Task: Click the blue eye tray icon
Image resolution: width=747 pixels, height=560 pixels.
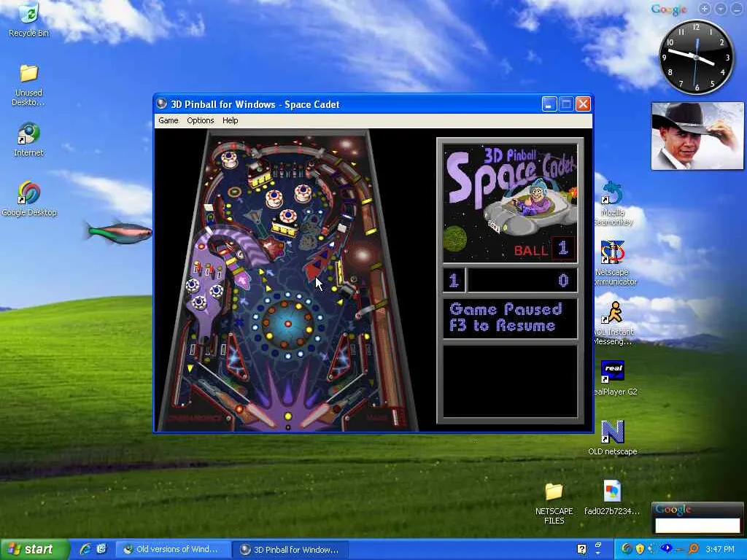Action: point(666,548)
